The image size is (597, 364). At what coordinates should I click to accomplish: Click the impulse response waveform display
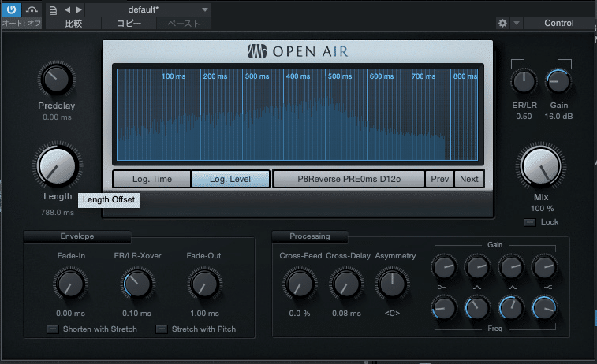297,114
